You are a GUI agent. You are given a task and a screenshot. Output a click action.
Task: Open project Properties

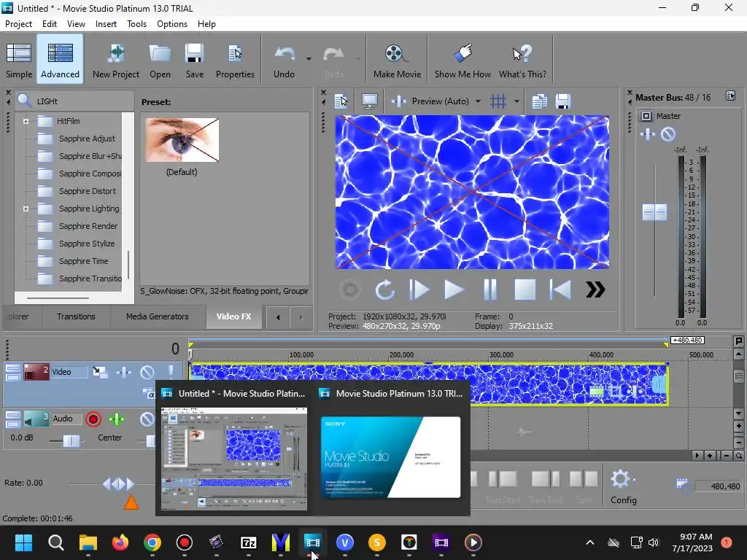click(x=235, y=60)
